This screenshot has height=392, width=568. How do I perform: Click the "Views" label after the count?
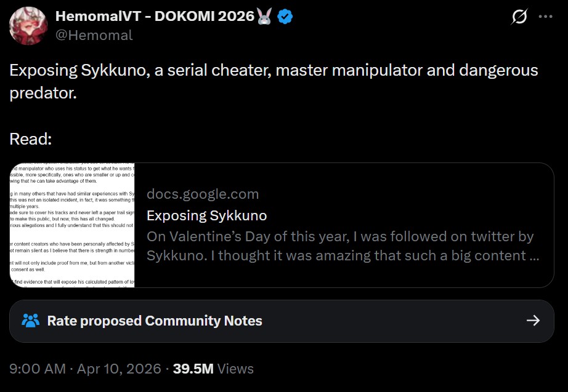235,369
